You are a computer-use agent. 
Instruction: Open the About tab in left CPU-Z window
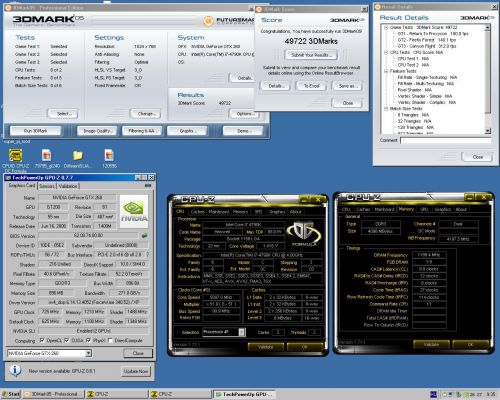[x=295, y=212]
